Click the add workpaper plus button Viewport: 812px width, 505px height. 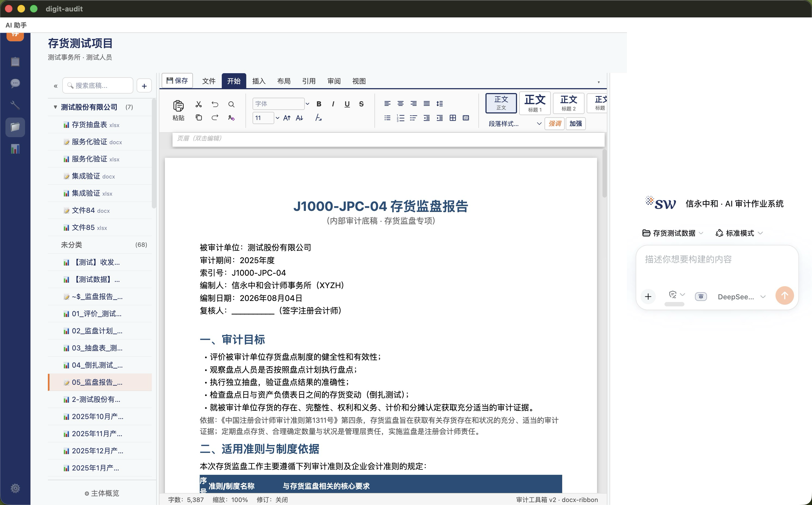tap(144, 86)
